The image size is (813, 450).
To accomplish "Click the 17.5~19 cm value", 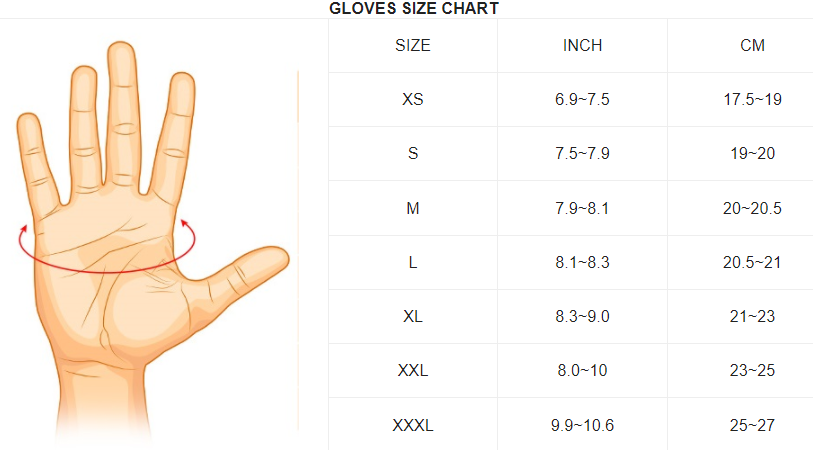I will tap(752, 100).
